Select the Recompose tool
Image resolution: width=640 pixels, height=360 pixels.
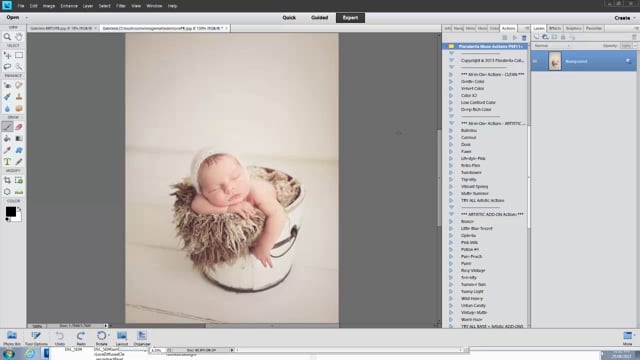click(x=19, y=180)
